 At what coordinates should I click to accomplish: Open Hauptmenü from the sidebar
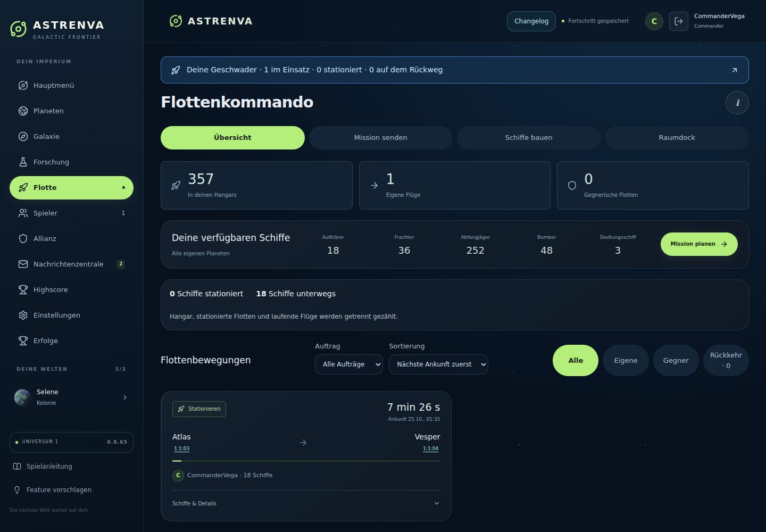[x=71, y=85]
